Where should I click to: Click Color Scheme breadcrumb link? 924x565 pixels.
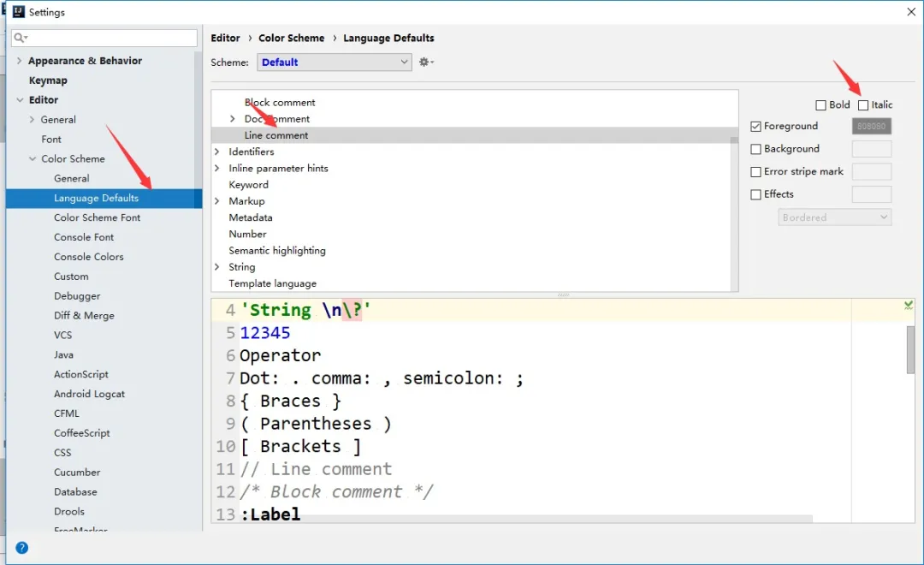click(291, 39)
